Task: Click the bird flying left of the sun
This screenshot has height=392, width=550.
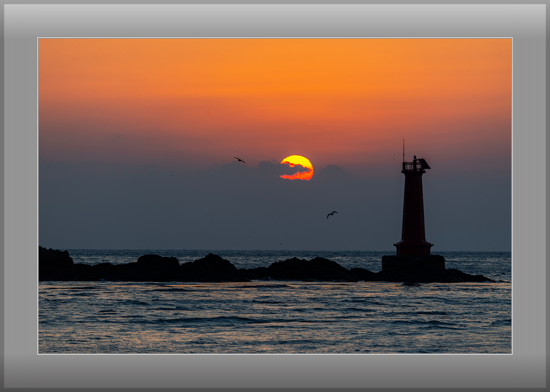Action: [x=240, y=160]
